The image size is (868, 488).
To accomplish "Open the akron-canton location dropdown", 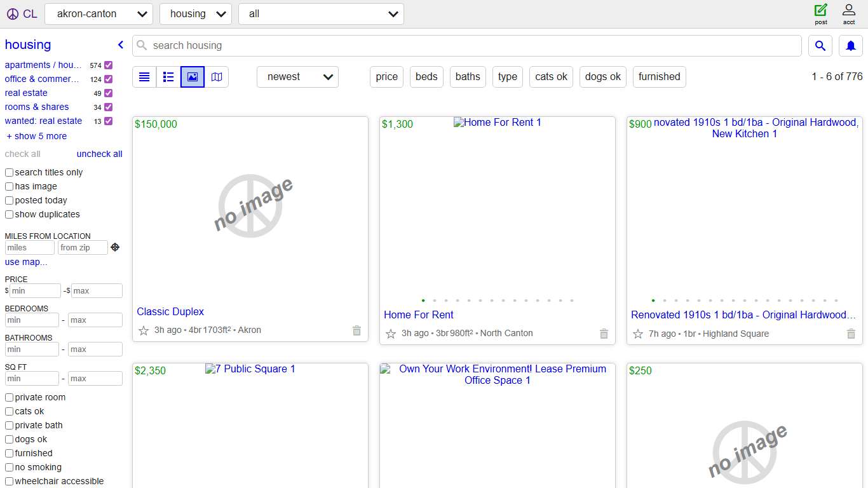I will 98,14.
